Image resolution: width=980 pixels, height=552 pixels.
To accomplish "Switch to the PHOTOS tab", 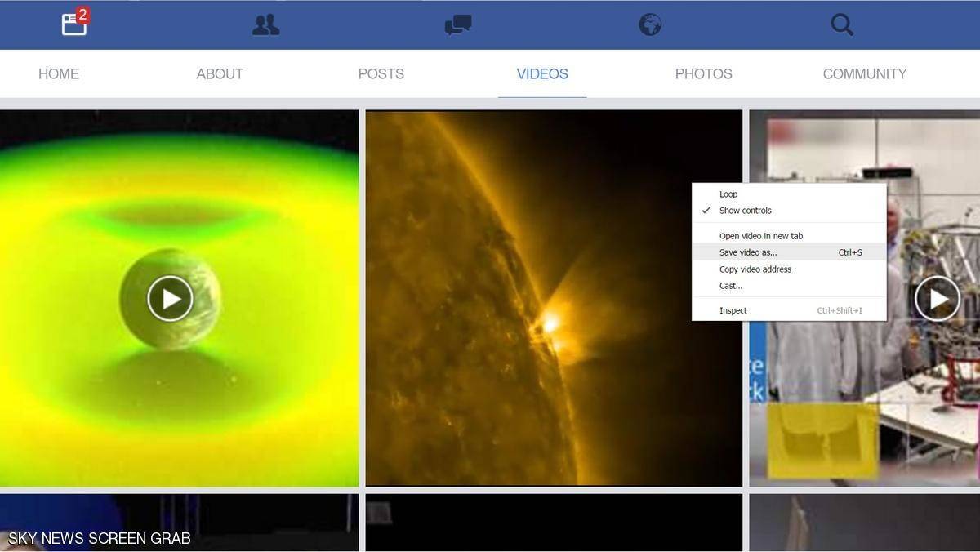I will pyautogui.click(x=704, y=73).
